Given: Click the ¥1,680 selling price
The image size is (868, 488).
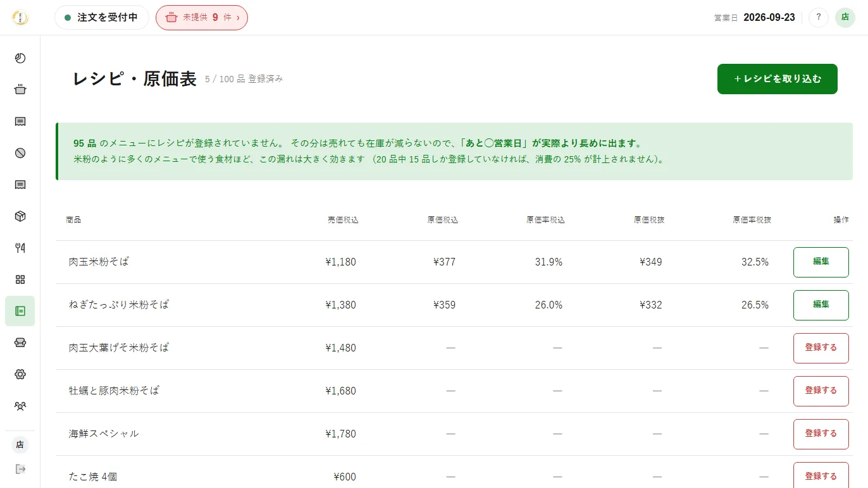Looking at the screenshot, I should pyautogui.click(x=340, y=391).
